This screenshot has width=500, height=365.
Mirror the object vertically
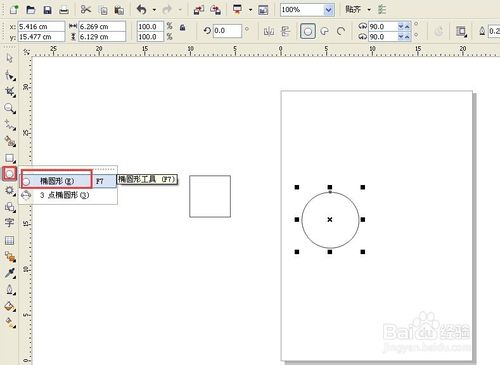(x=285, y=31)
